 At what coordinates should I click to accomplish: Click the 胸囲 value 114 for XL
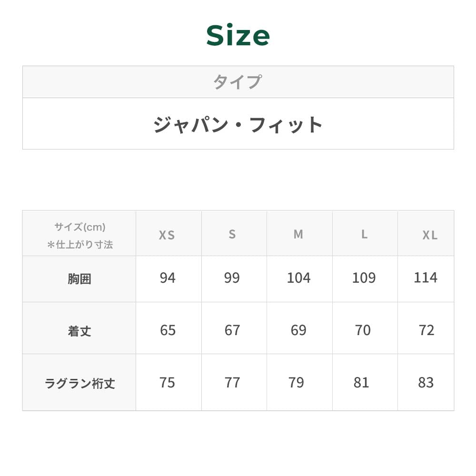point(426,278)
